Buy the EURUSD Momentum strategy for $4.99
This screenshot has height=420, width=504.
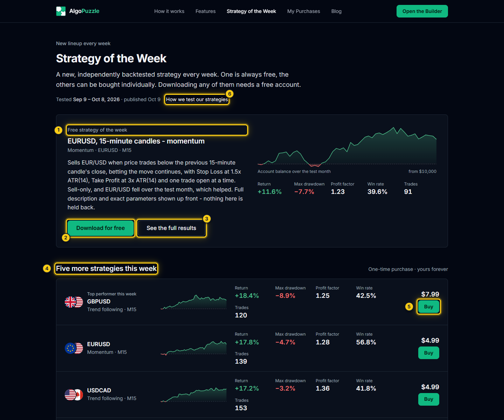(x=429, y=353)
